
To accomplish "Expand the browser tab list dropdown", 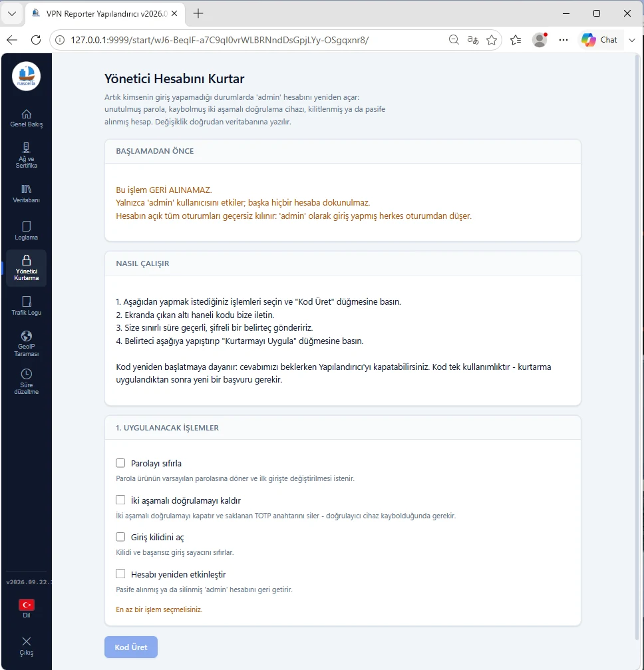I will click(12, 13).
